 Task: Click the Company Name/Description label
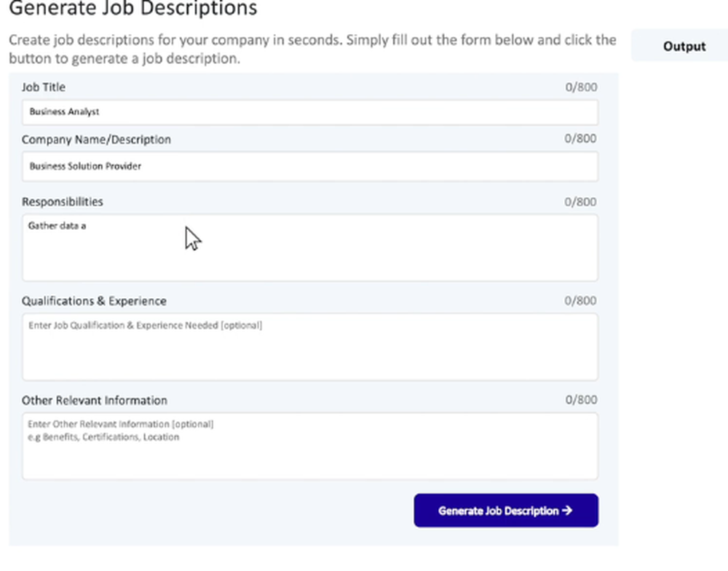tap(96, 140)
